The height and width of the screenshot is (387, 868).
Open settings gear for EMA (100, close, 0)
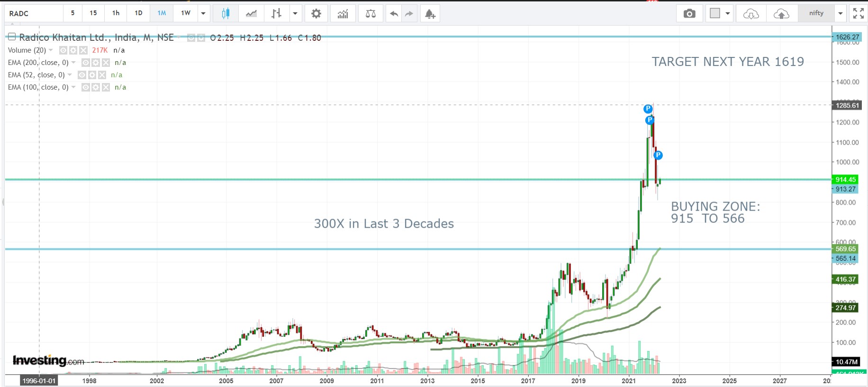coord(96,87)
